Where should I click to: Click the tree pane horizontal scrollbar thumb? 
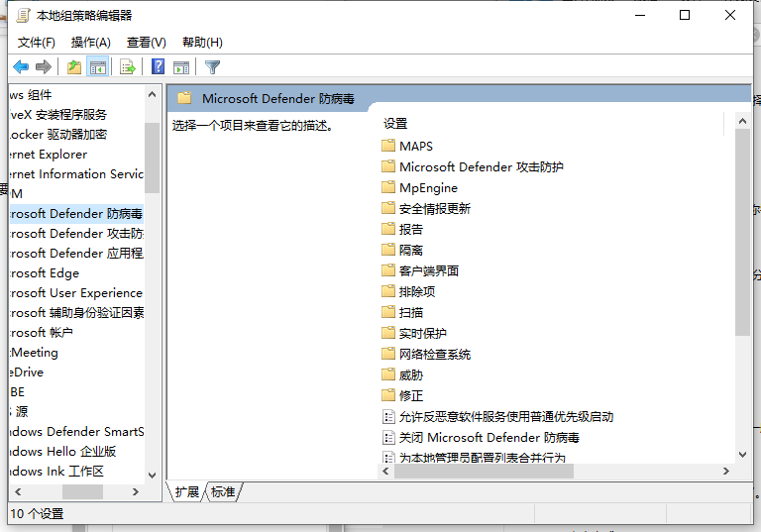82,492
